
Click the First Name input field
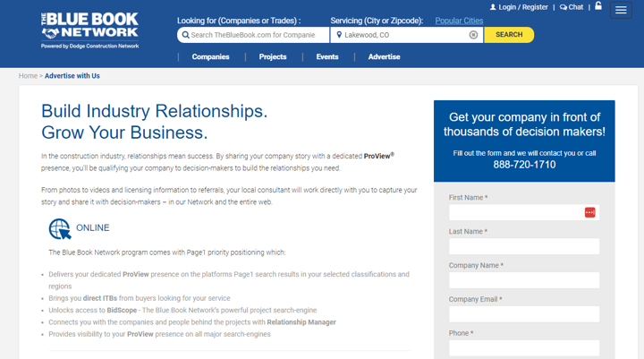pos(523,212)
